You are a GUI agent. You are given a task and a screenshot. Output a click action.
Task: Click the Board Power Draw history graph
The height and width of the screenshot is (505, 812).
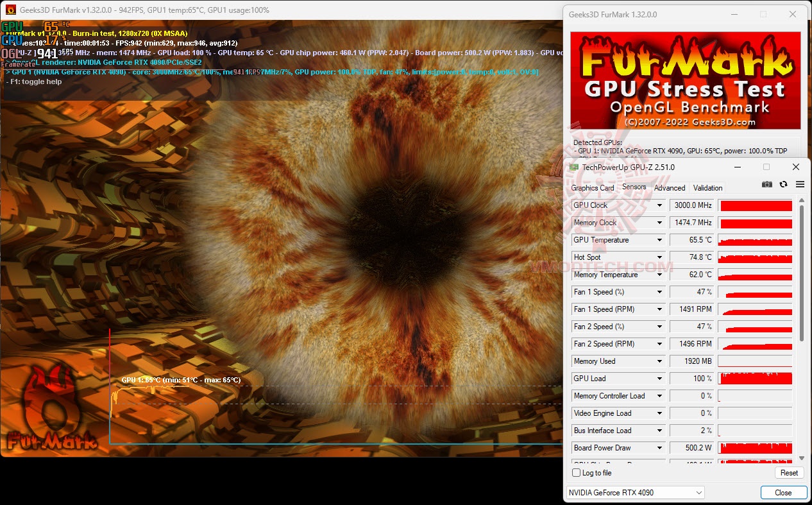[756, 448]
